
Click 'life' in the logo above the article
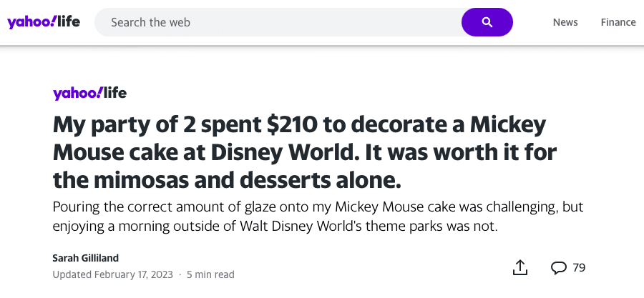tap(115, 93)
